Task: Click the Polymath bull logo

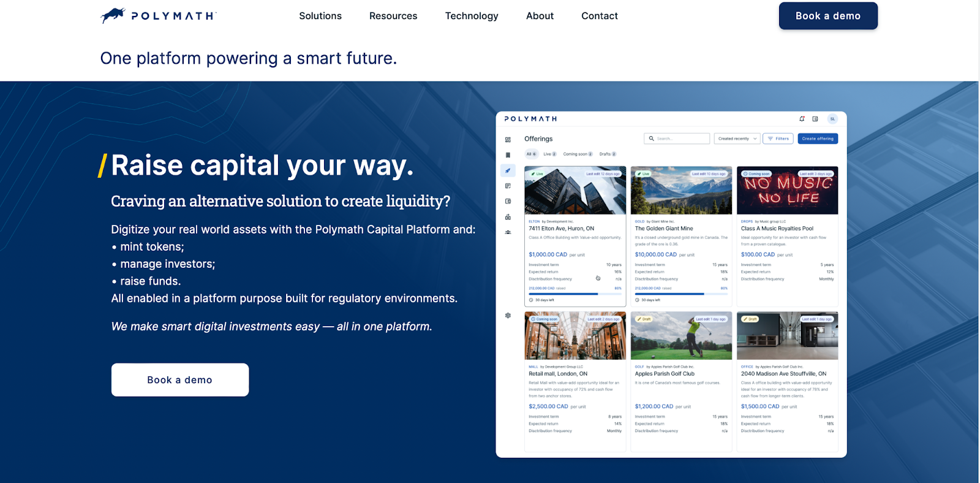Action: (113, 15)
